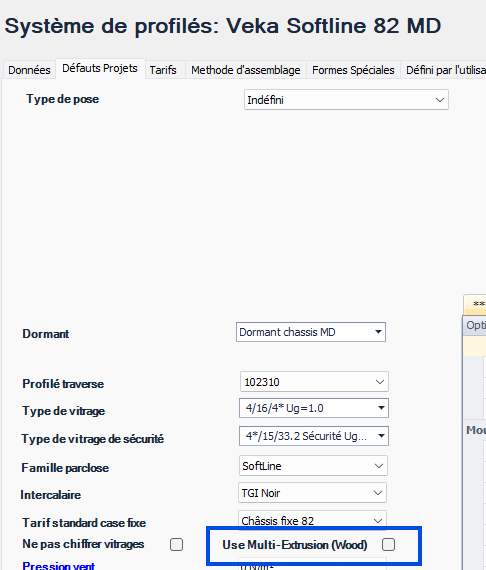486x570 pixels.
Task: Click the Ne pas chiffrer vitrages label
Action: coord(83,544)
